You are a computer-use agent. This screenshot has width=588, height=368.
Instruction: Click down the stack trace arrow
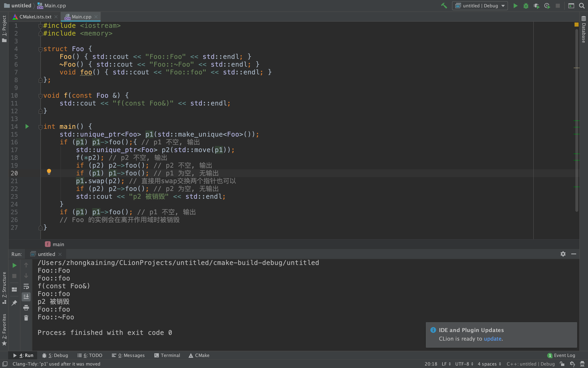[26, 276]
